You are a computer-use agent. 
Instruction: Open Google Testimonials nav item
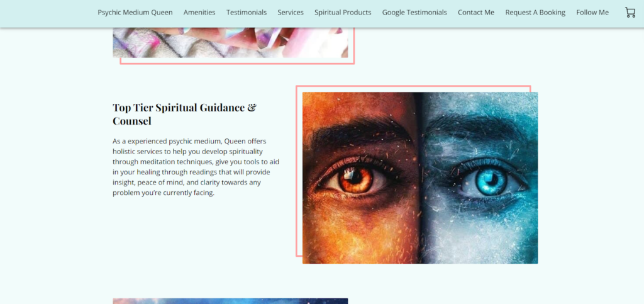coord(414,13)
